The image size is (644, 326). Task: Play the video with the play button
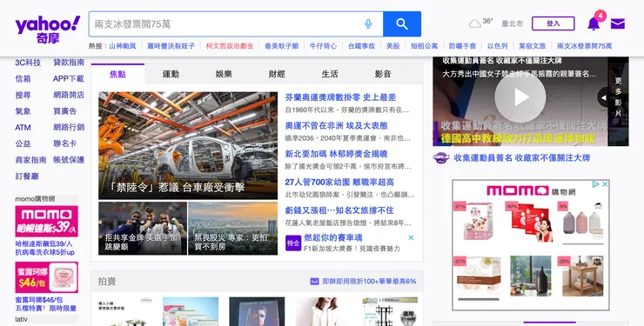coord(520,97)
